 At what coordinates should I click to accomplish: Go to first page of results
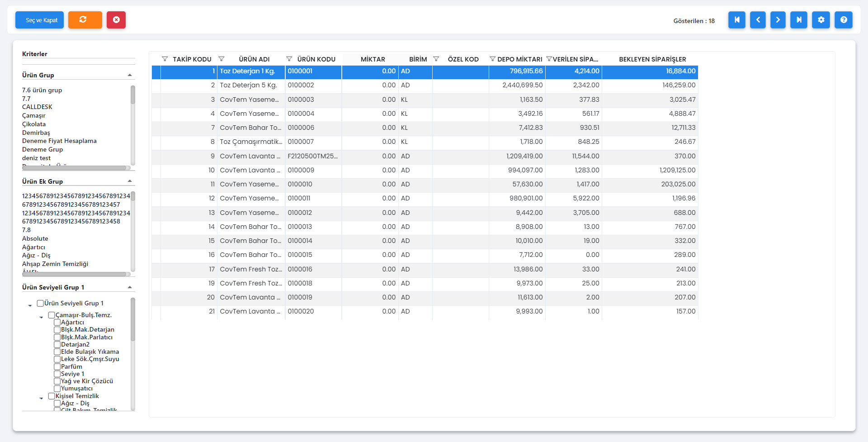(736, 20)
